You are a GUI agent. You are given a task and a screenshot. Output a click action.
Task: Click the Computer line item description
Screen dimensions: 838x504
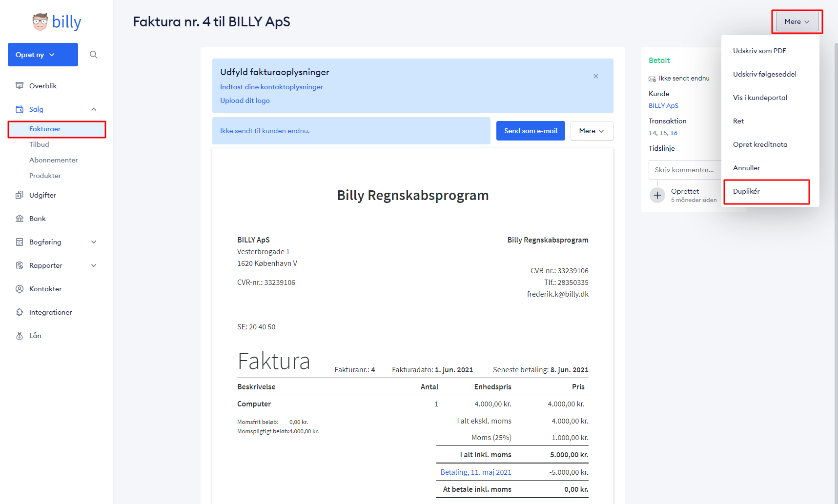[x=254, y=404]
